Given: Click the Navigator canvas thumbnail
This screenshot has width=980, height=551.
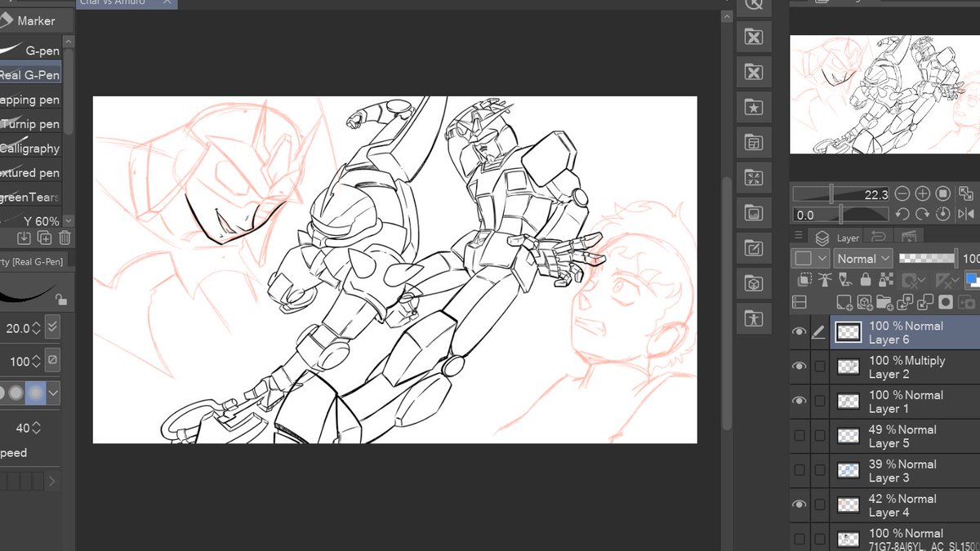Looking at the screenshot, I should [884, 94].
